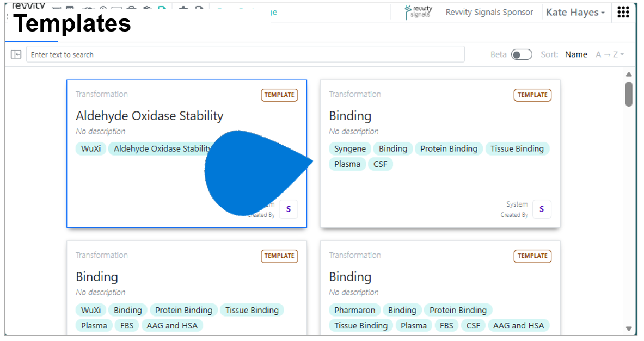Viewport: 644px width, 341px height.
Task: Click CSF tag on Syngene card
Action: click(381, 164)
